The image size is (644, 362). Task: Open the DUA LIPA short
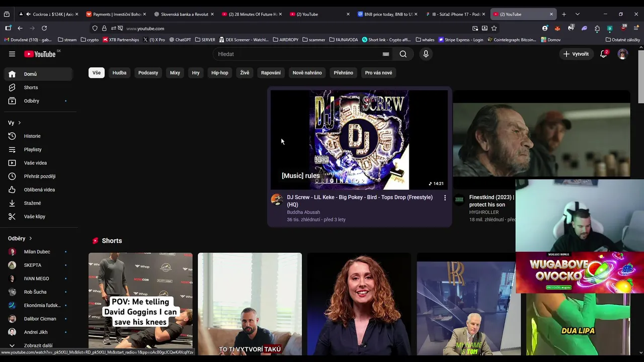pyautogui.click(x=578, y=324)
